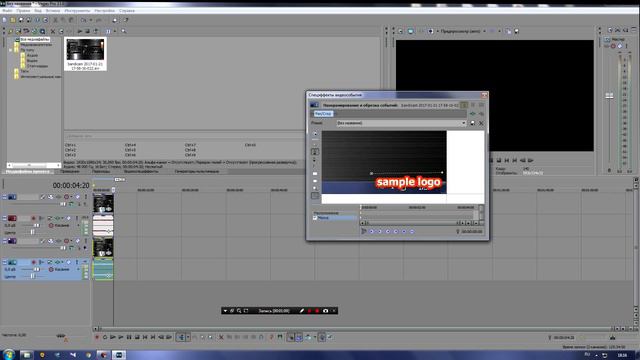Open the automation settings dropdown on video track 1

point(71,197)
